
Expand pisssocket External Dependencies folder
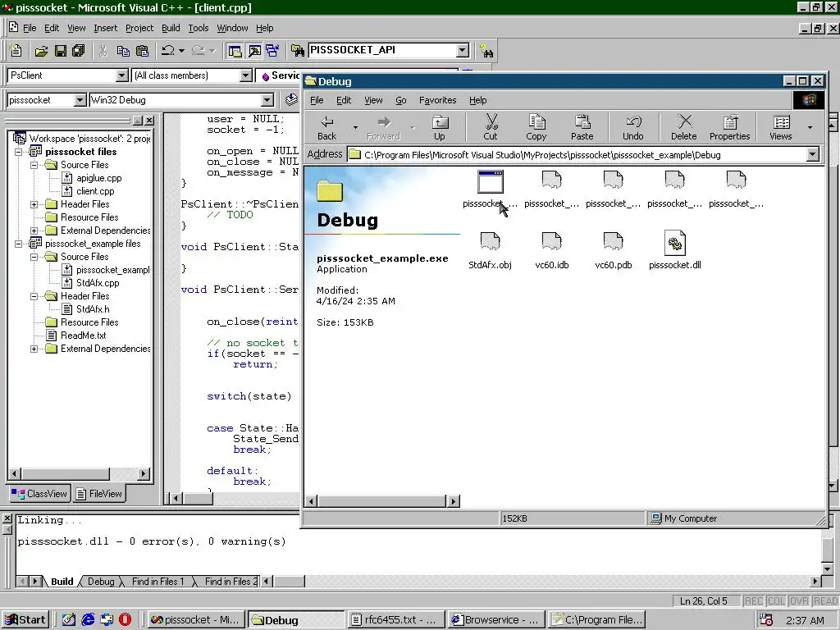point(34,231)
